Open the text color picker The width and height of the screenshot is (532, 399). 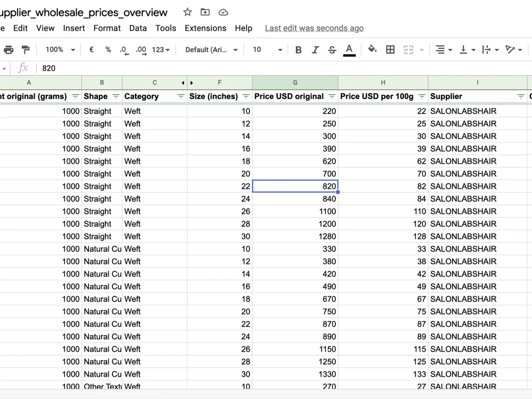click(349, 50)
